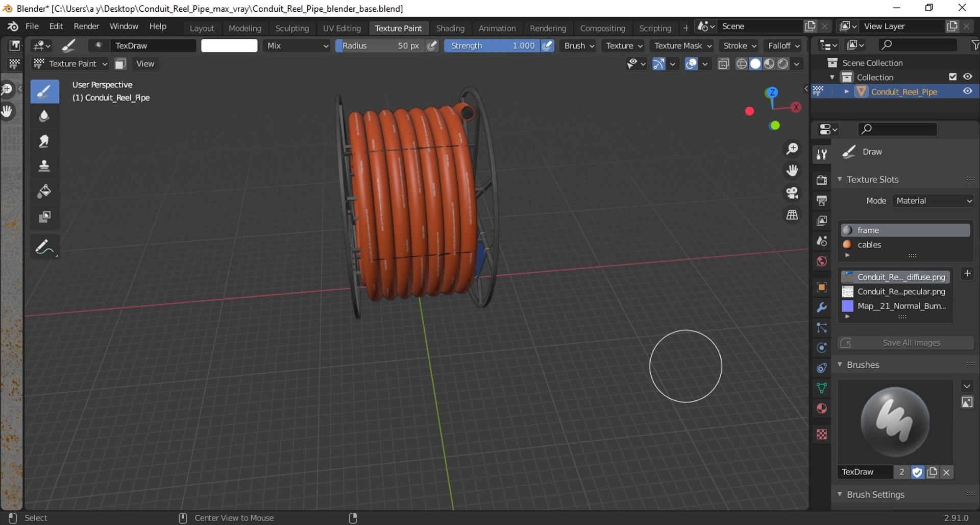Toggle camera view in viewport
980x525 pixels.
coord(792,193)
